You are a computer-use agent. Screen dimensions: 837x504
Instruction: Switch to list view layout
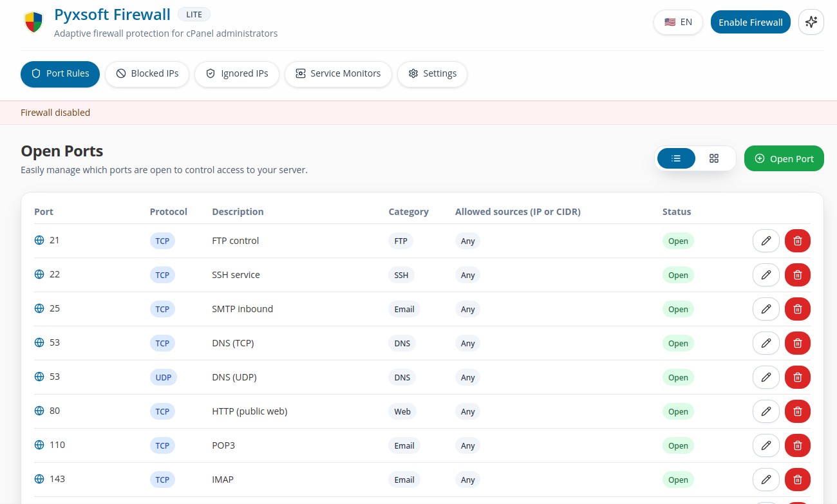click(676, 158)
